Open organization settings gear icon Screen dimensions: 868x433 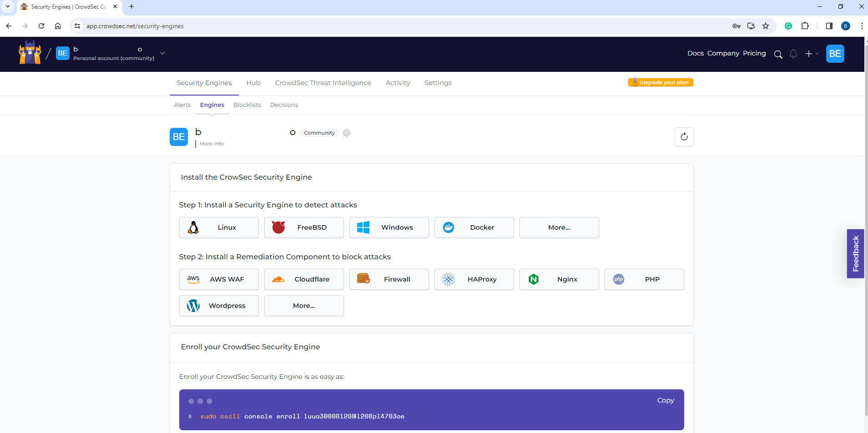point(347,133)
